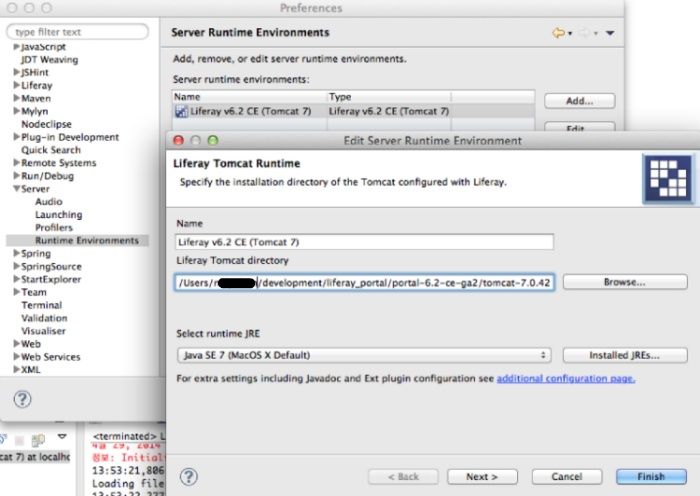700x496 pixels.
Task: Open back history dropdown arrow in Preferences
Action: coord(570,33)
